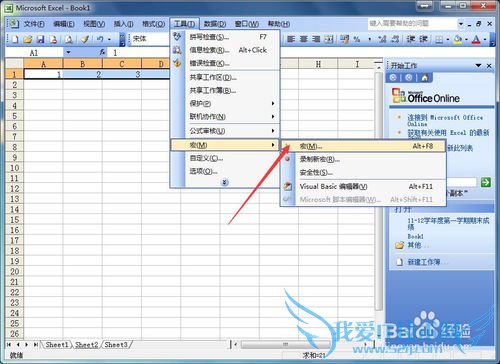Choose 自定义(C)... in Tools menu
500x364 pixels.
(x=224, y=158)
